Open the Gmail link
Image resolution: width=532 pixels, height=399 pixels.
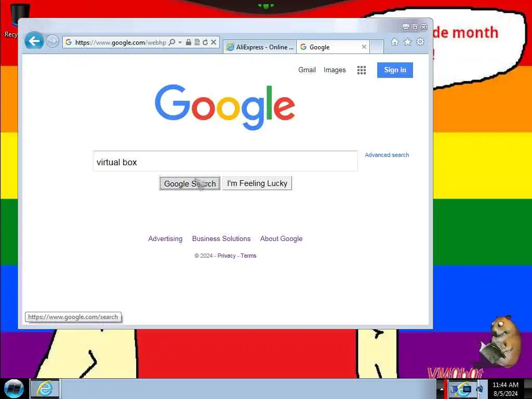[x=307, y=70]
